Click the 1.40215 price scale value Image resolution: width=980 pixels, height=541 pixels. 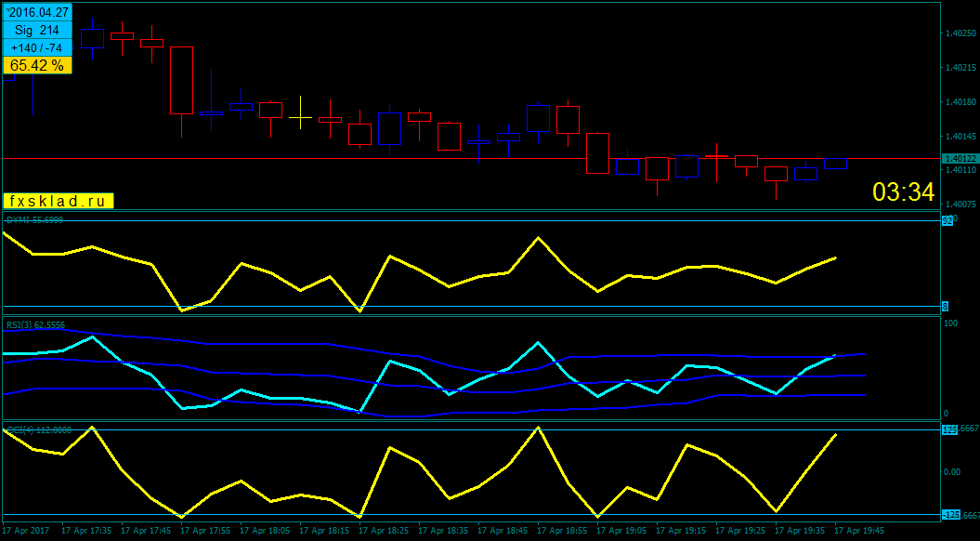(960, 67)
